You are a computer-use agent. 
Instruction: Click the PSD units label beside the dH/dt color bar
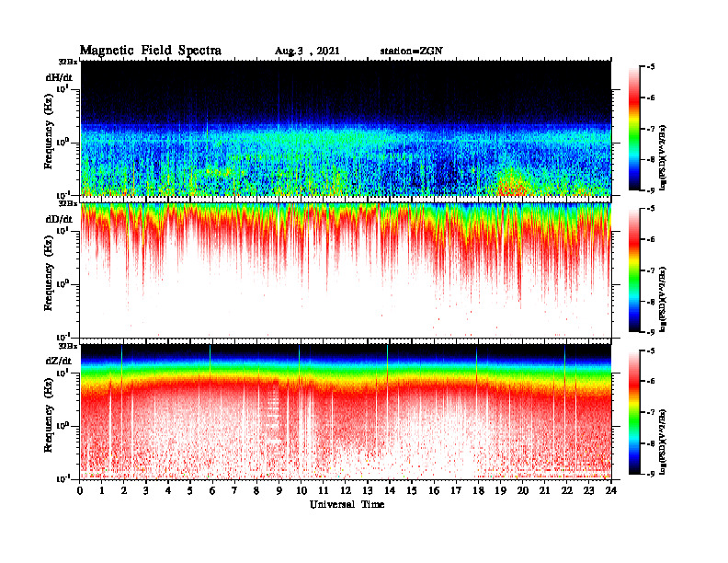tap(663, 157)
